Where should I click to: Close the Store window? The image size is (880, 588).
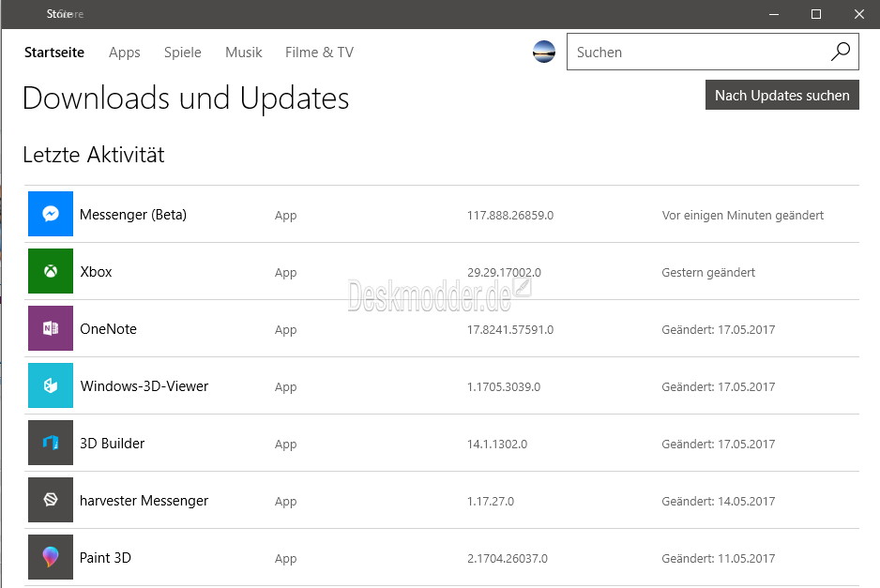[859, 14]
